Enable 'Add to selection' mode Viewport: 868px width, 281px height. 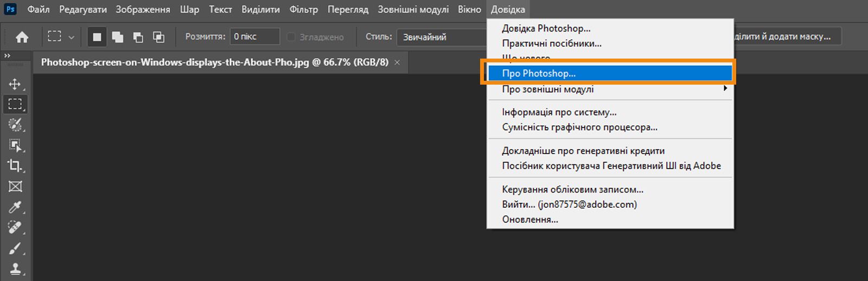coord(118,37)
